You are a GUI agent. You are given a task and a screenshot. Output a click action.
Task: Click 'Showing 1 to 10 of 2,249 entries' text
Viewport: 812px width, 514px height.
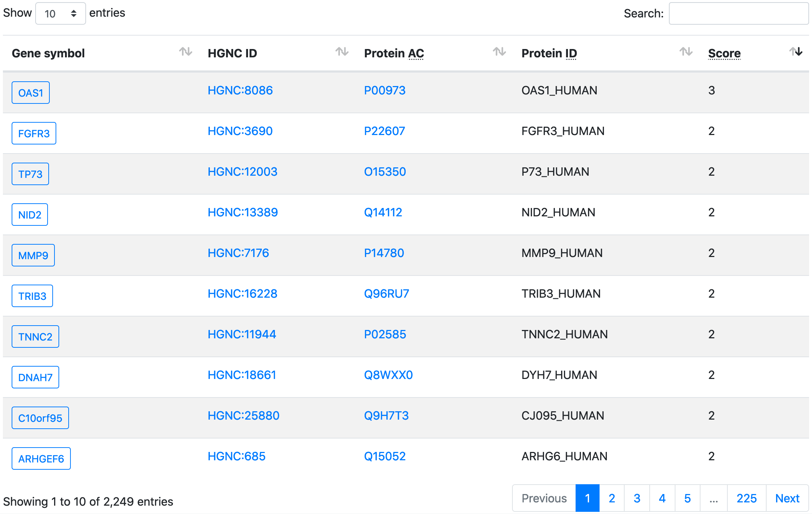tap(88, 502)
